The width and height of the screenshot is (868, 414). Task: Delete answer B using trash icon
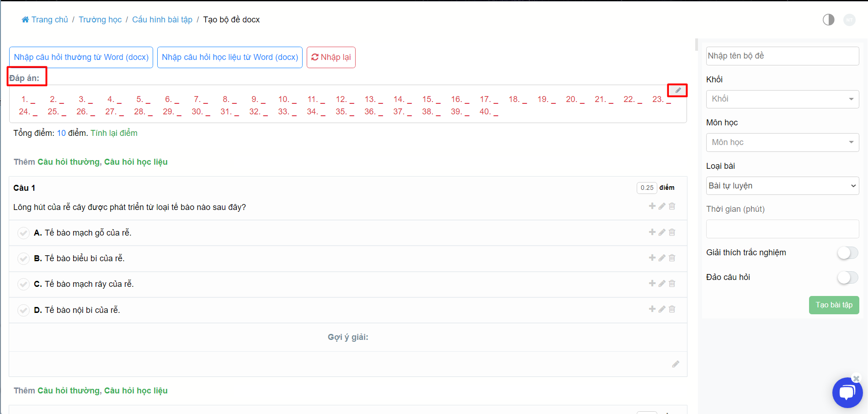(x=672, y=258)
